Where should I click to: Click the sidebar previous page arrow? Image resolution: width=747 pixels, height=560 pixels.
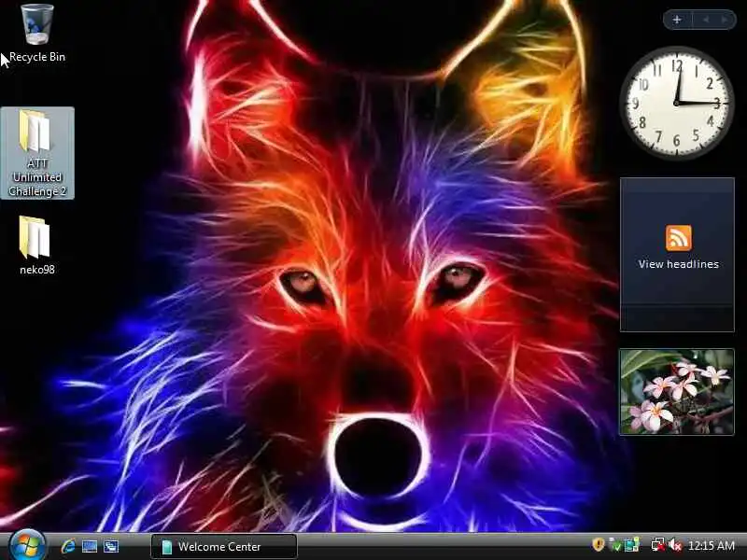706,20
